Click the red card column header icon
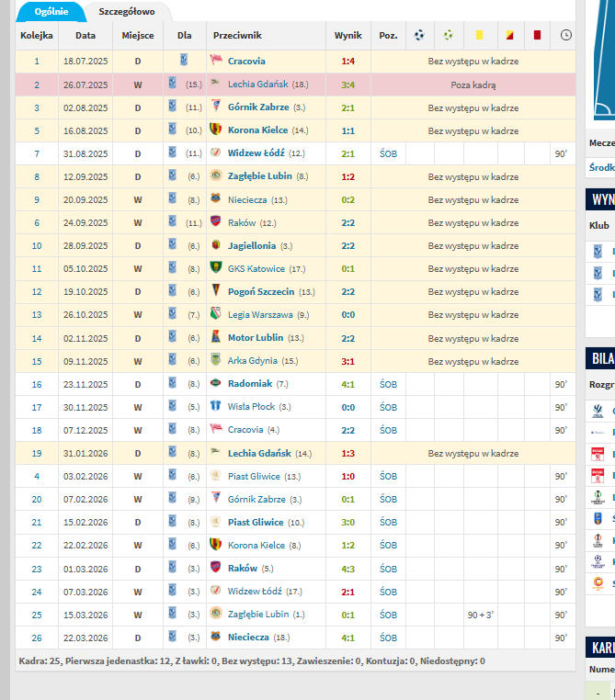The width and height of the screenshot is (615, 700). (537, 35)
